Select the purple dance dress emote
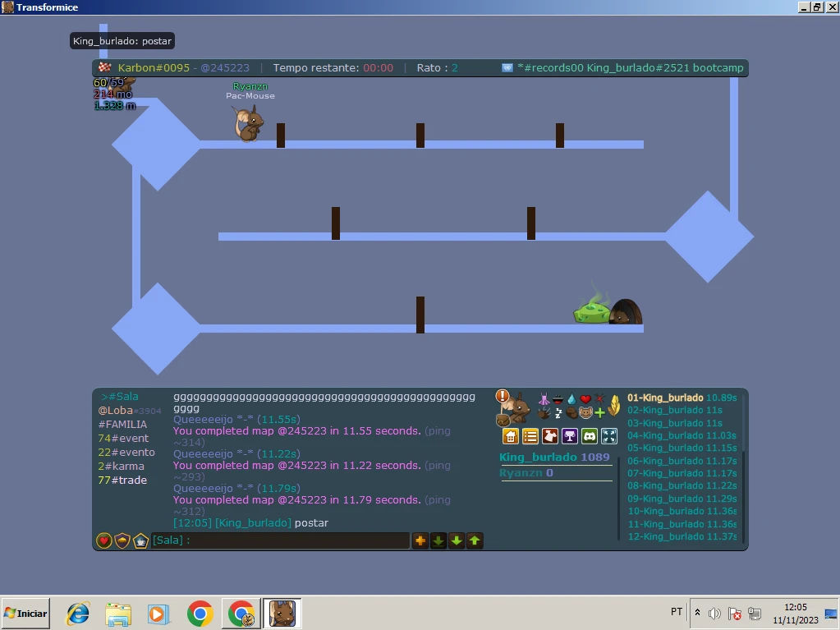The image size is (840, 630). pyautogui.click(x=544, y=399)
